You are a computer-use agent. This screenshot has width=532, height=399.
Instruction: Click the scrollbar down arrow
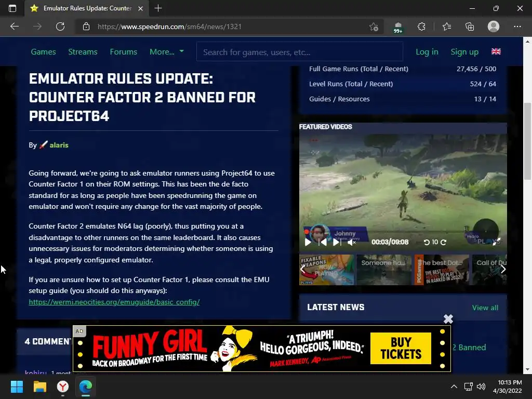527,369
